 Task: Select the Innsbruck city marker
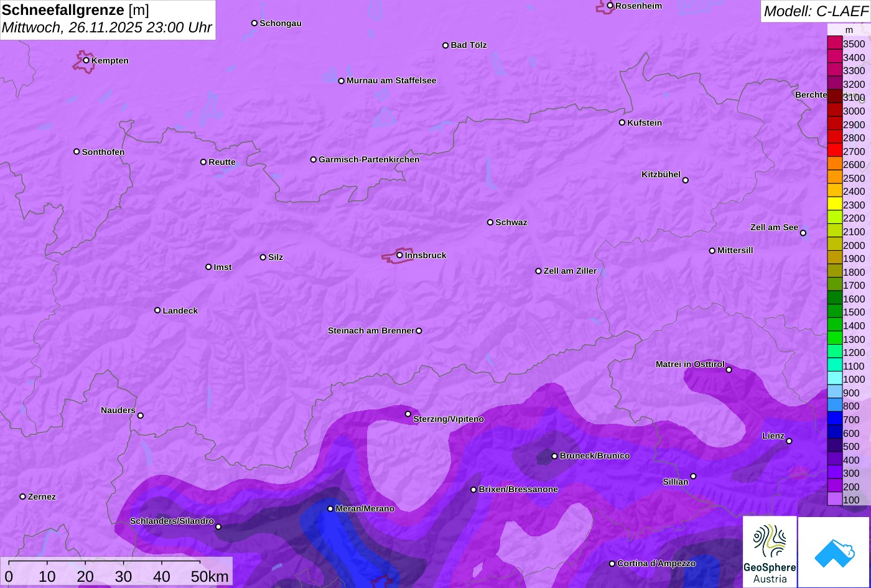(x=399, y=255)
